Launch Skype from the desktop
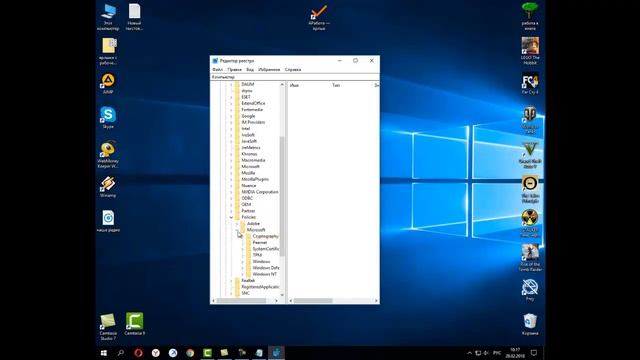This screenshot has height=360, width=640. point(108,118)
